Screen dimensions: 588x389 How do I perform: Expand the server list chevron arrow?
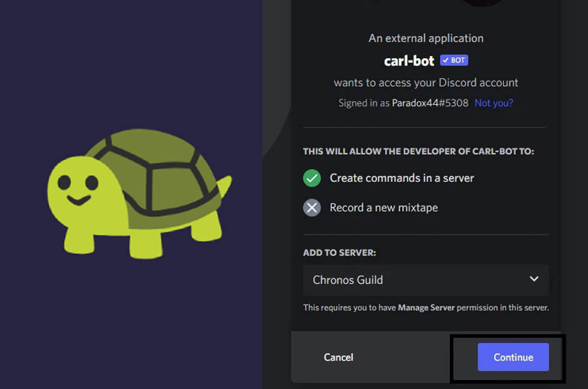coord(534,279)
